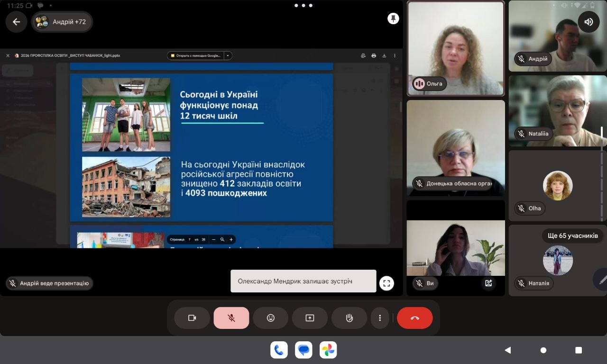Open the participants list chip Андрій +72
The image size is (607, 364).
[62, 22]
